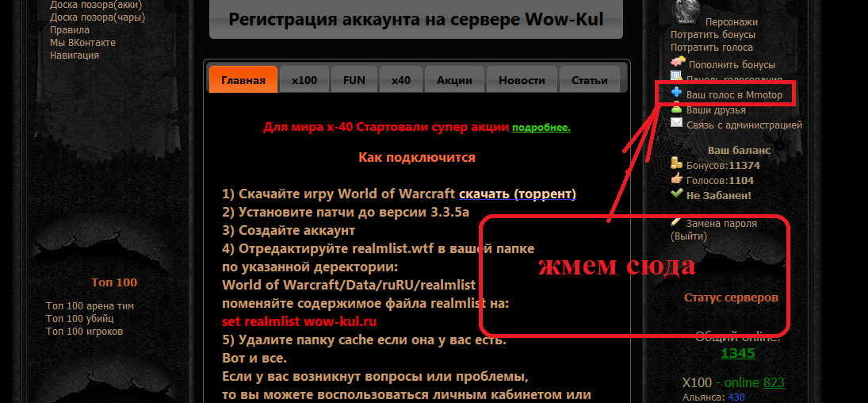Open the Персонажи link
868x403 pixels.
tap(732, 22)
